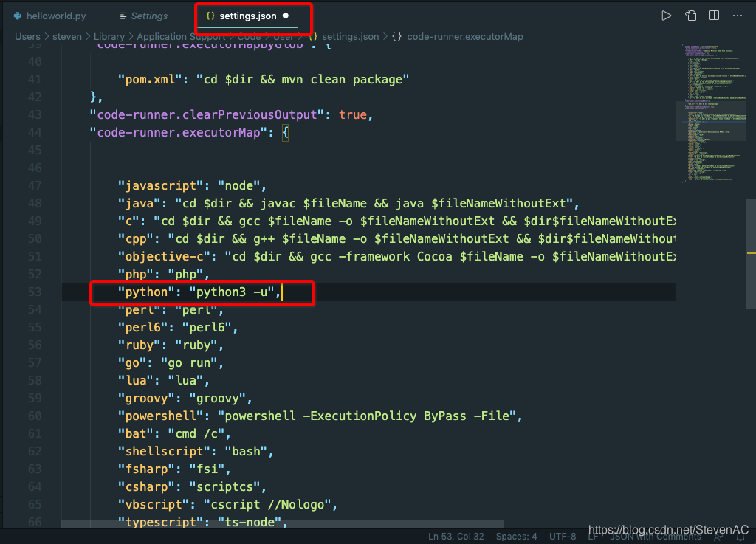Screen dimensions: 756x544
Task: Click the "pom.xml" key
Action: 150,80
